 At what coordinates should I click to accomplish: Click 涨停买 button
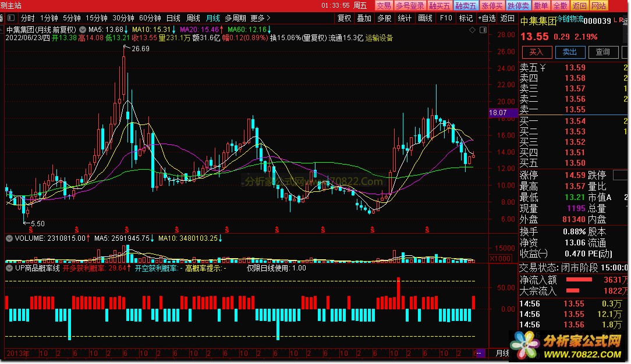click(x=492, y=6)
